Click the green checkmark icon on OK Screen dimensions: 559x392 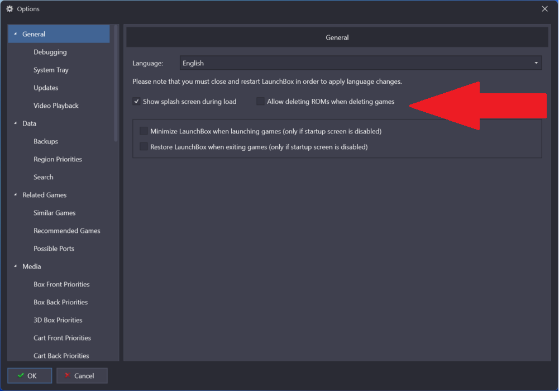tap(21, 375)
